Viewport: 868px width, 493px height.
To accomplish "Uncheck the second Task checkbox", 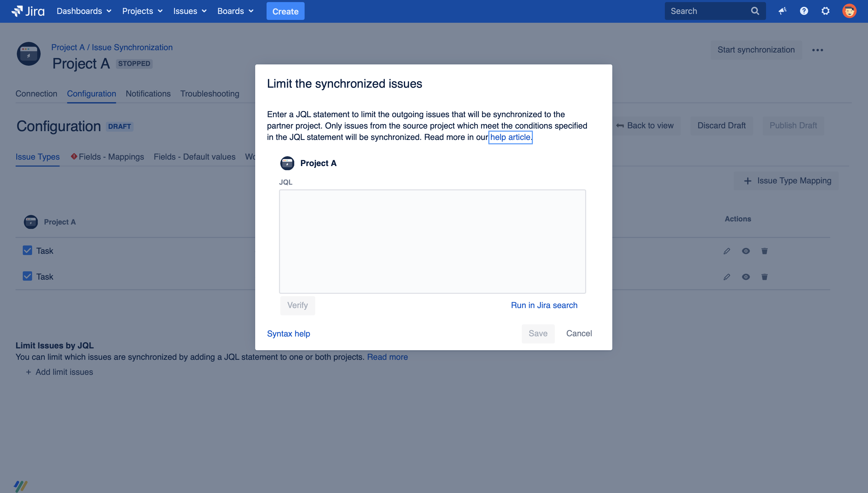I will (27, 276).
